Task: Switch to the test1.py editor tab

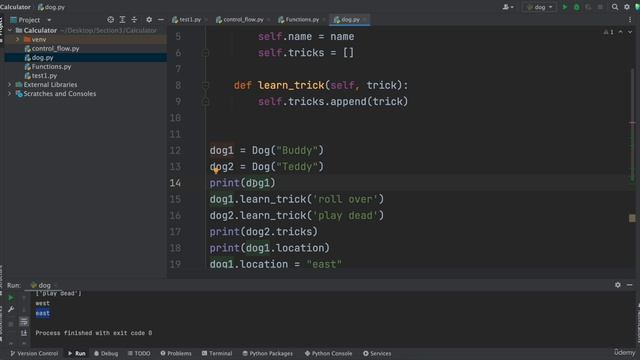Action: (x=187, y=20)
